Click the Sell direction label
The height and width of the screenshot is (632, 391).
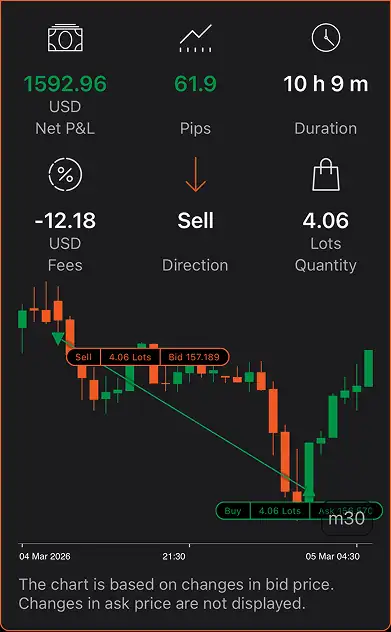click(196, 220)
